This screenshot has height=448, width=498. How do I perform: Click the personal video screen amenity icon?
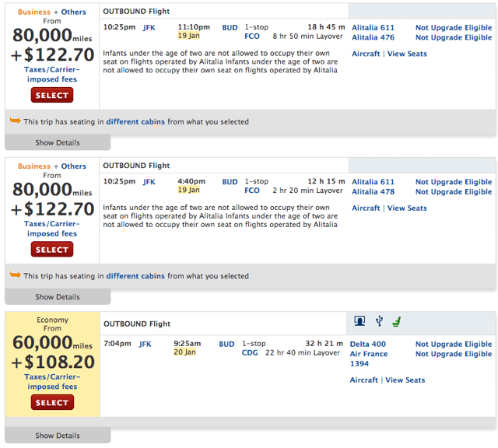(359, 321)
